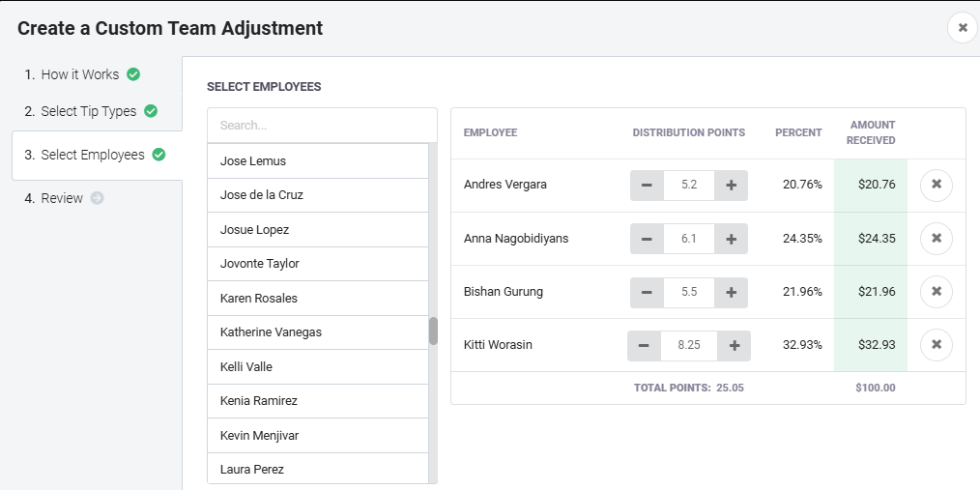Click the employee list scrollbar thumb
980x490 pixels.
pos(433,331)
